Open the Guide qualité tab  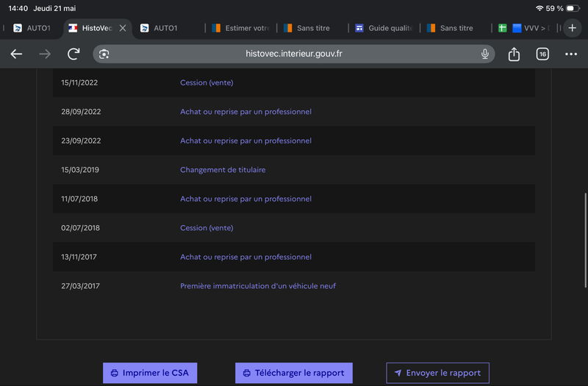coord(384,28)
